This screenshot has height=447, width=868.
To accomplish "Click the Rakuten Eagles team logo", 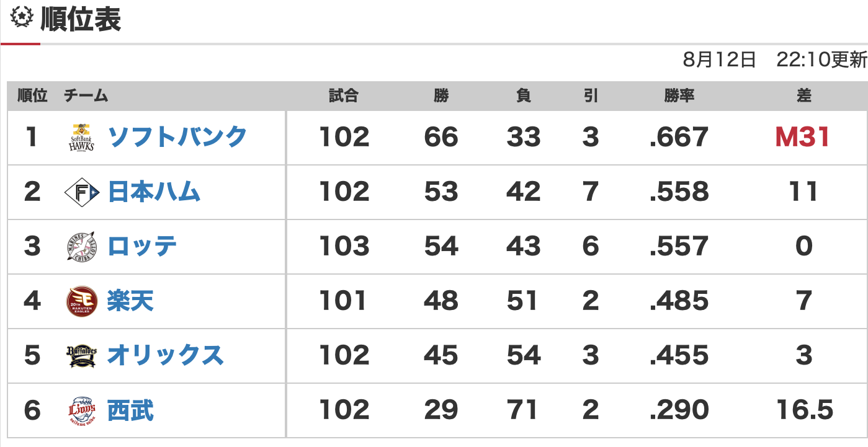I will [x=82, y=301].
